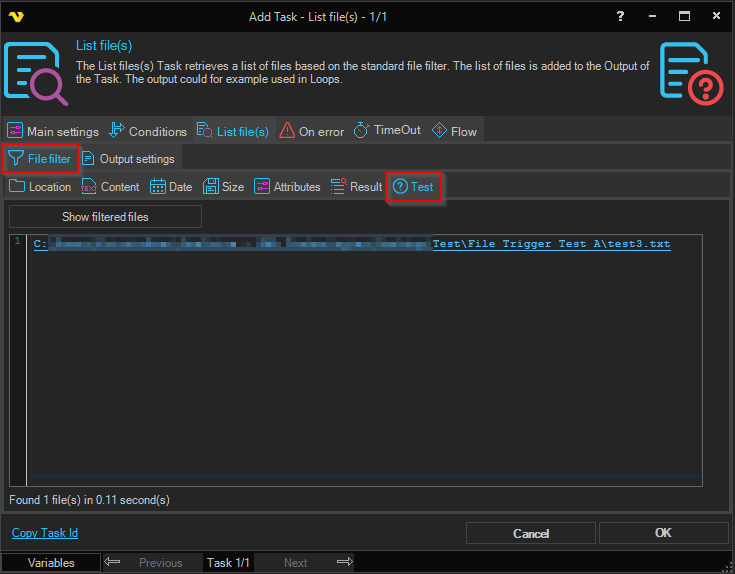Viewport: 735px width, 574px height.
Task: Click the Content text icon
Action: tap(89, 186)
